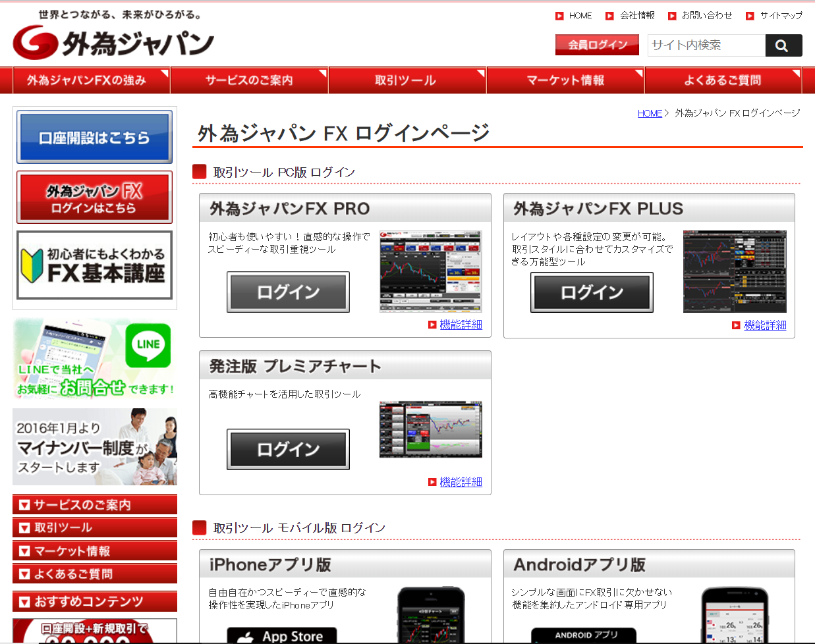The image size is (815, 644).
Task: Click the ログイン button for 発注版 プレミアチャート
Action: (x=288, y=450)
